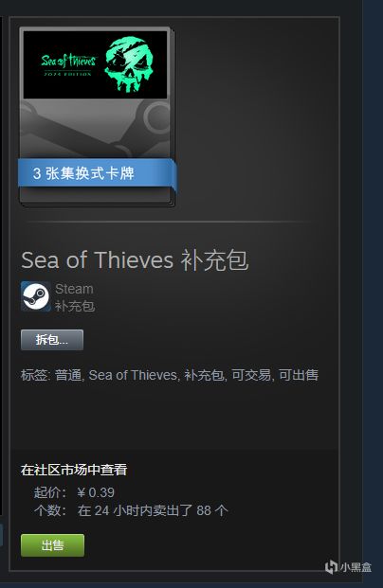Unpack the booster with 拆包 button

[x=52, y=340]
